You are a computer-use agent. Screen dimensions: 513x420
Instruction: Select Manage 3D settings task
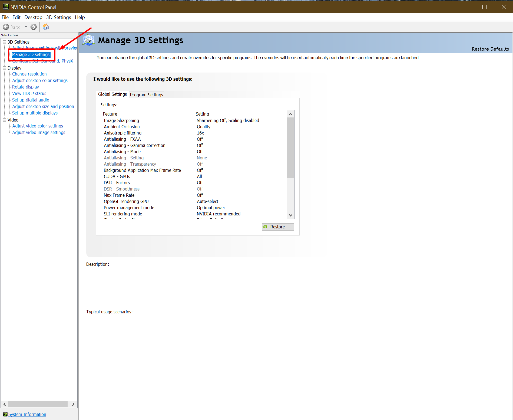(31, 54)
